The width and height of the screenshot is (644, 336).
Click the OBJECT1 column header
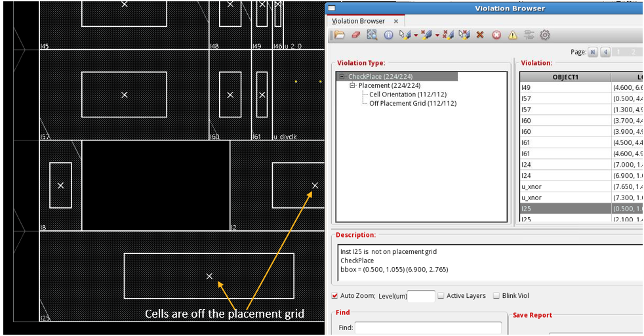(x=565, y=77)
